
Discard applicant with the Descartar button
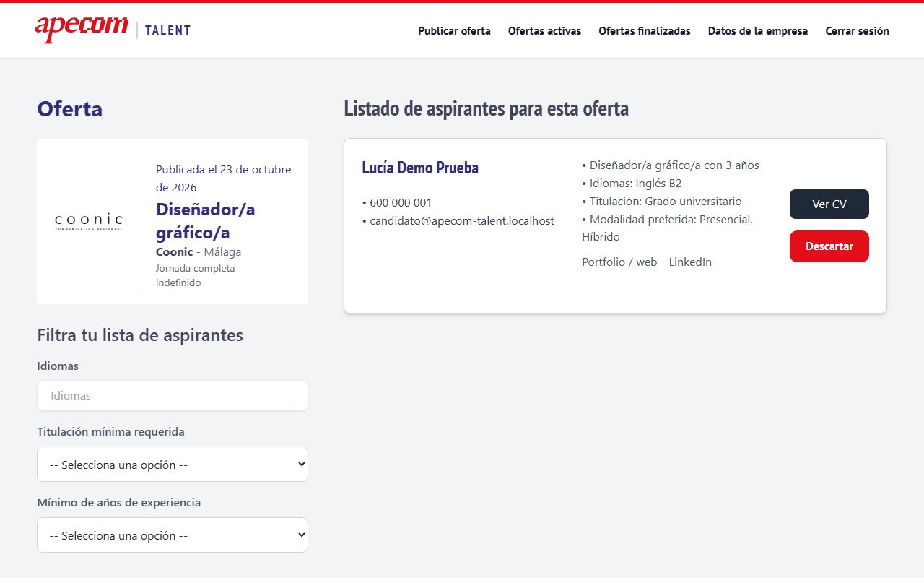pos(829,246)
